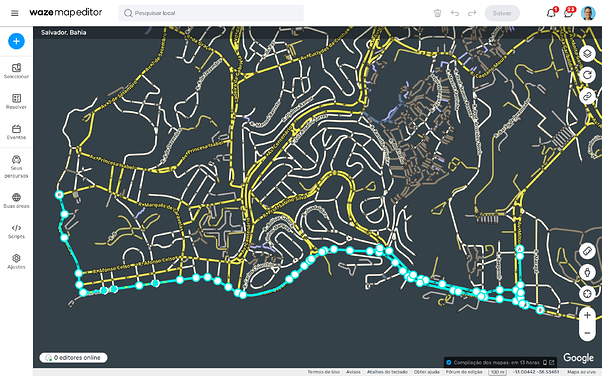Open Atalhos do teclado link
This screenshot has width=602, height=376.
[x=387, y=372]
